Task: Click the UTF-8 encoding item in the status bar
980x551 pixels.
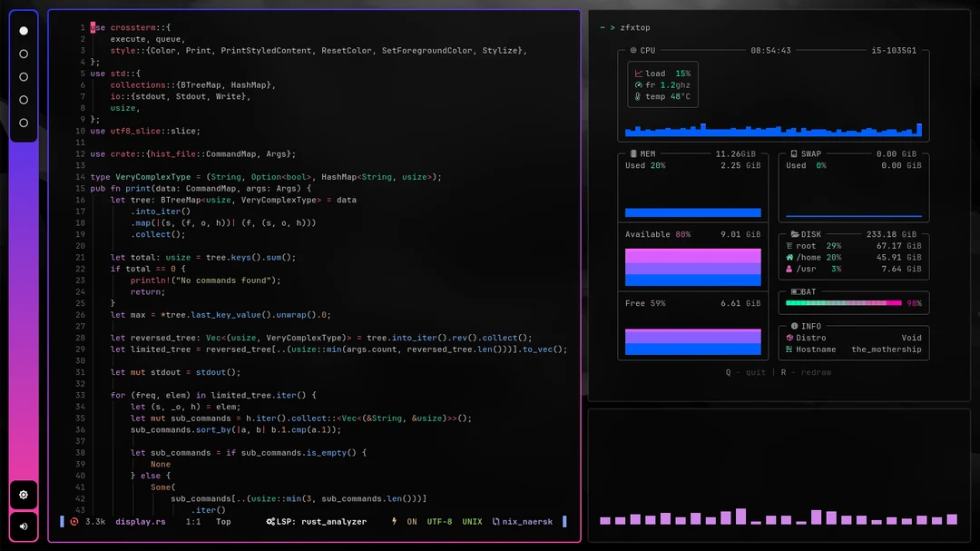Action: [438, 522]
